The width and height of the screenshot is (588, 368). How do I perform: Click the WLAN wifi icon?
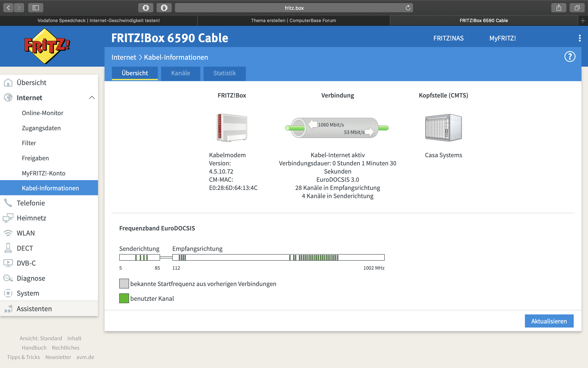tap(8, 233)
